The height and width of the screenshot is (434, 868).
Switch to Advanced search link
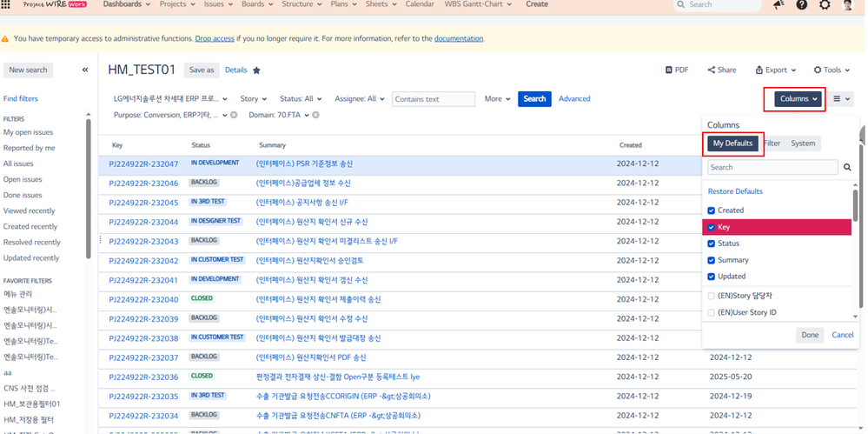coord(574,98)
